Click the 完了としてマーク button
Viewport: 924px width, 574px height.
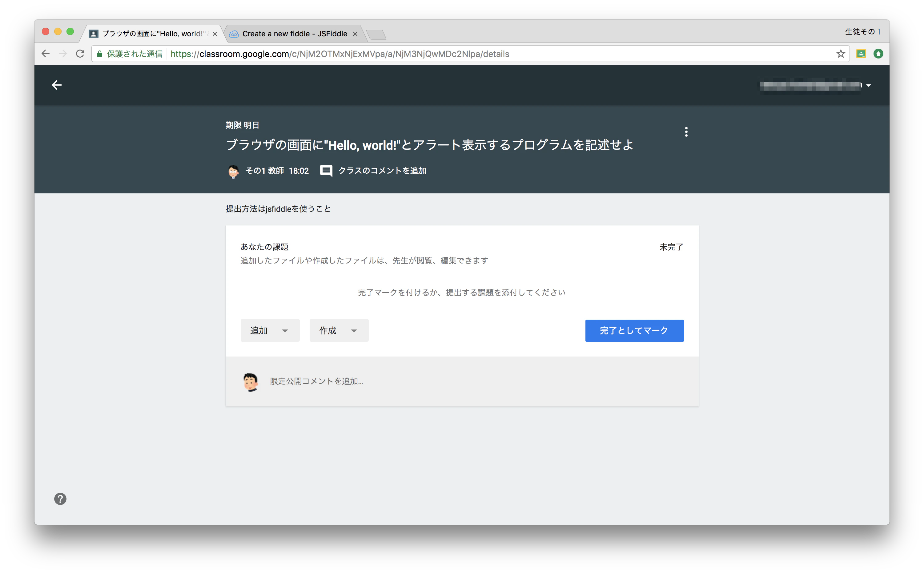click(x=634, y=331)
